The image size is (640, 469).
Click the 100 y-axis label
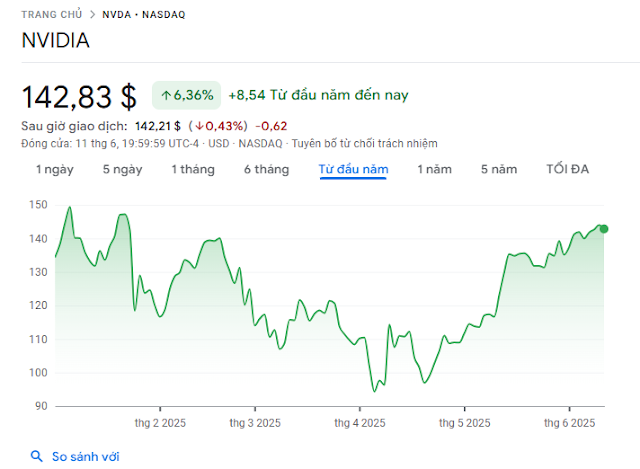click(x=38, y=373)
